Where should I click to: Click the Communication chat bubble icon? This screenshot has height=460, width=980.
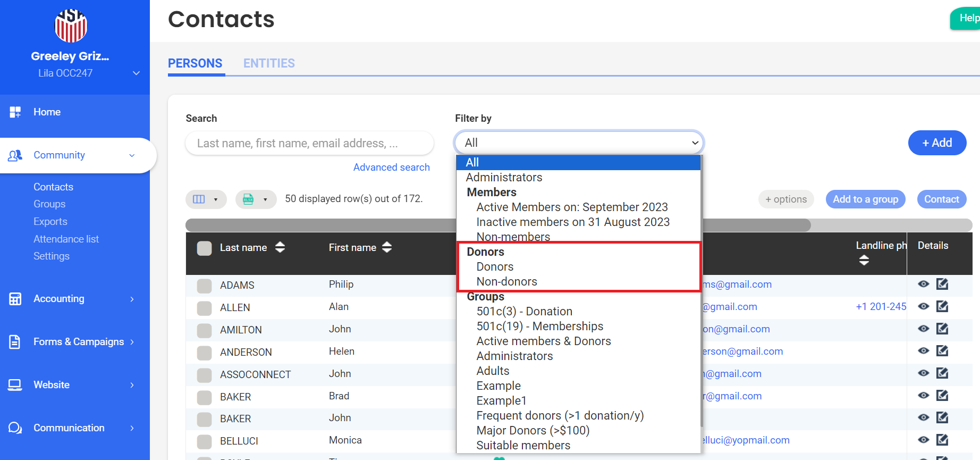(x=15, y=428)
